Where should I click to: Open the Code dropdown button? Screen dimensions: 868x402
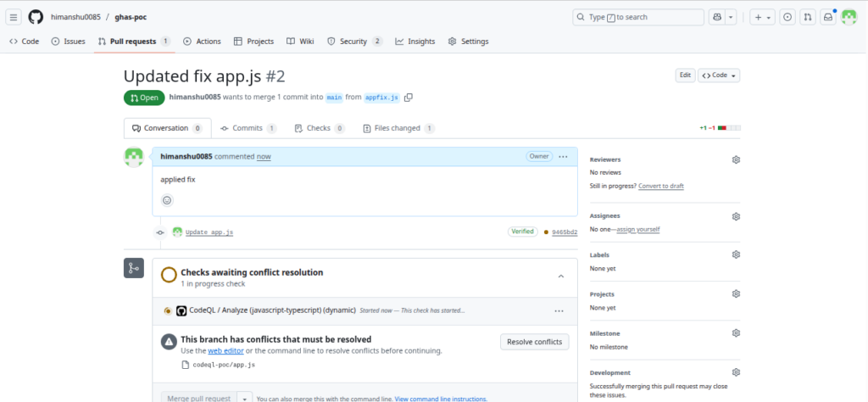(x=719, y=75)
